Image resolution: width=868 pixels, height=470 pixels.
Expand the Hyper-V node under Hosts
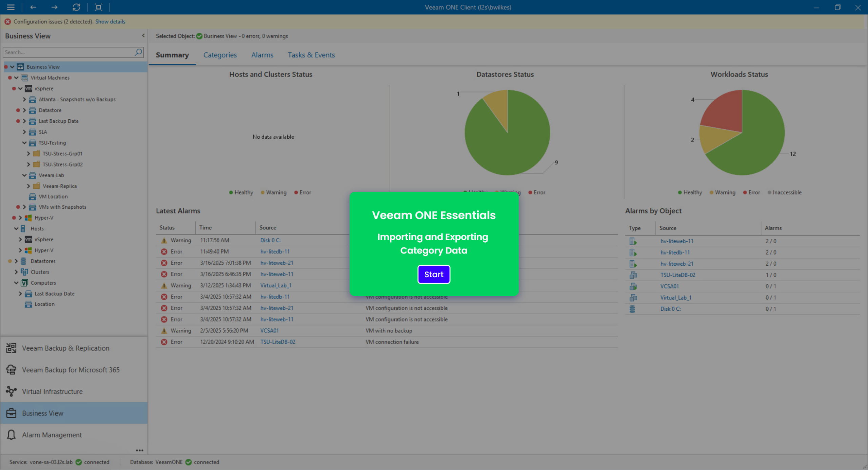point(20,250)
